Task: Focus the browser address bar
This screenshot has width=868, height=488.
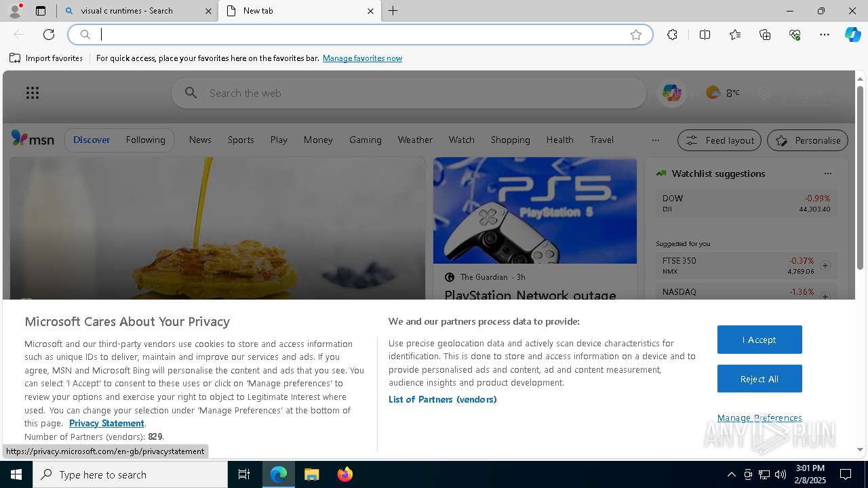Action: click(359, 35)
